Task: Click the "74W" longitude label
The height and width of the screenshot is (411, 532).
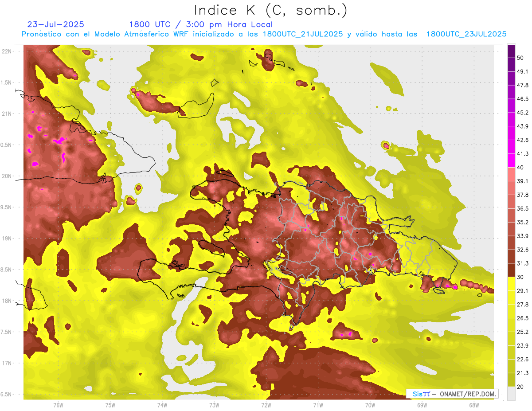Action: (162, 405)
